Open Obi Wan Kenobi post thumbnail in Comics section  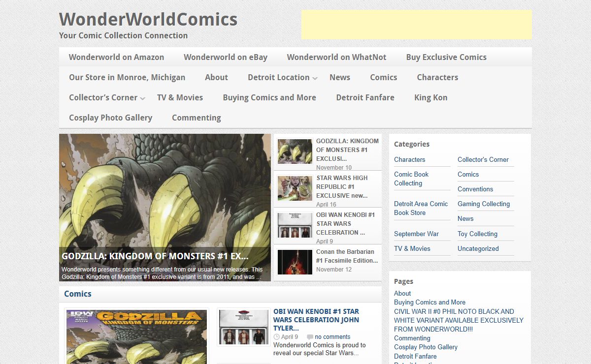[x=244, y=328]
